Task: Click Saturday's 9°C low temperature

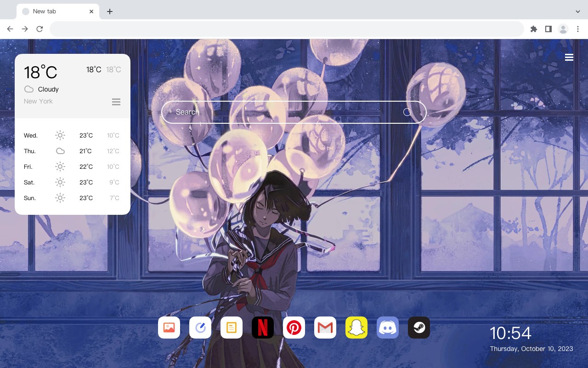Action: point(114,182)
